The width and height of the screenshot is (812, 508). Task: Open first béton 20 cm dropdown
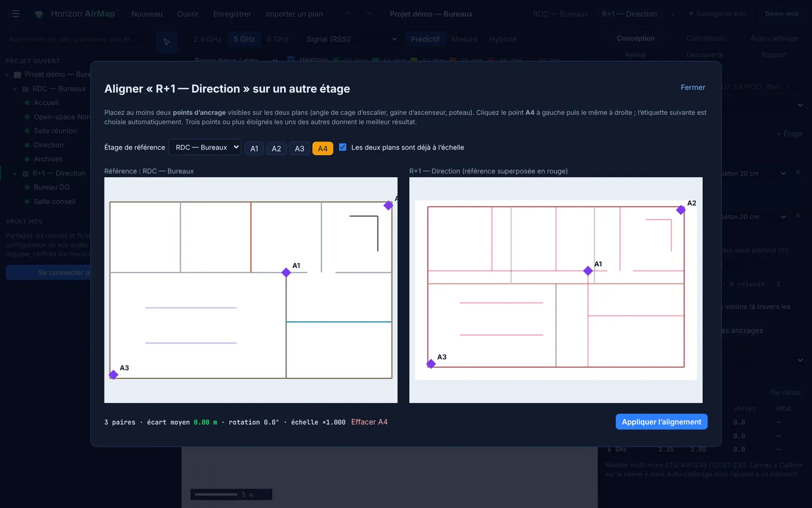pyautogui.click(x=754, y=173)
